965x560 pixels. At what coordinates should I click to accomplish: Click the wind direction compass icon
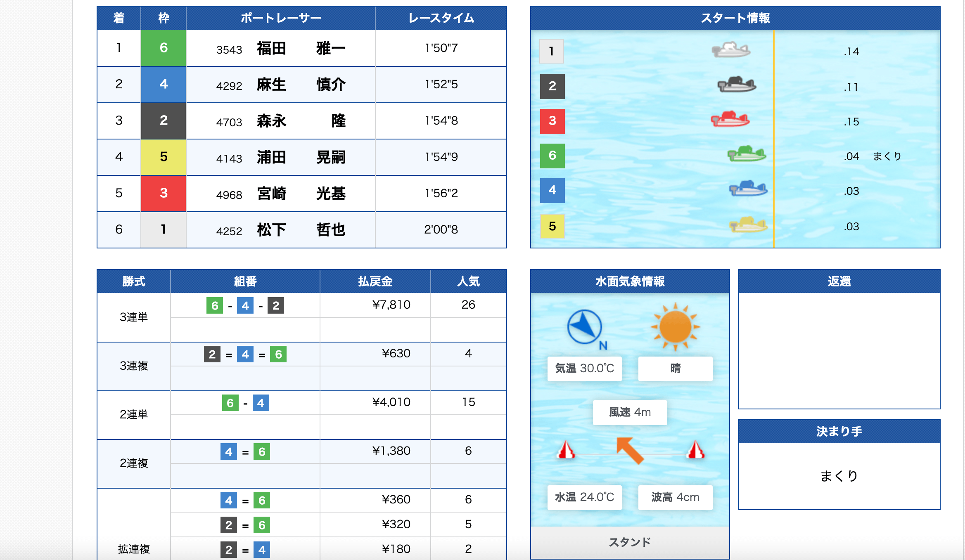click(584, 327)
